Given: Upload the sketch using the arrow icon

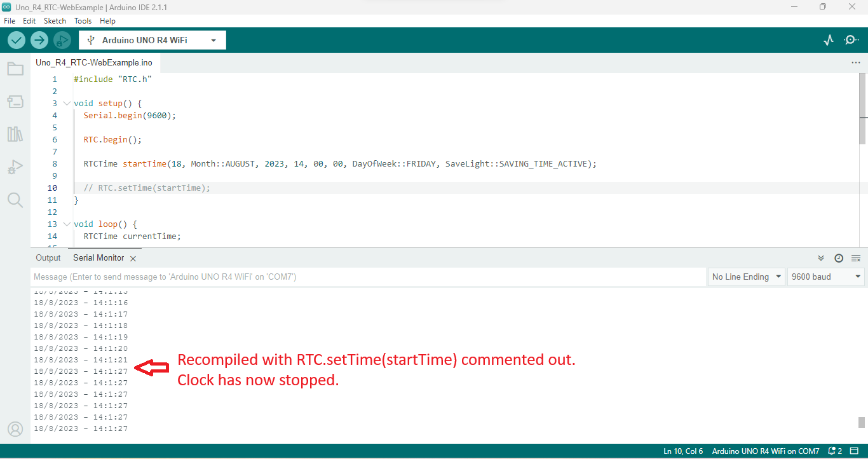Looking at the screenshot, I should click(x=39, y=39).
